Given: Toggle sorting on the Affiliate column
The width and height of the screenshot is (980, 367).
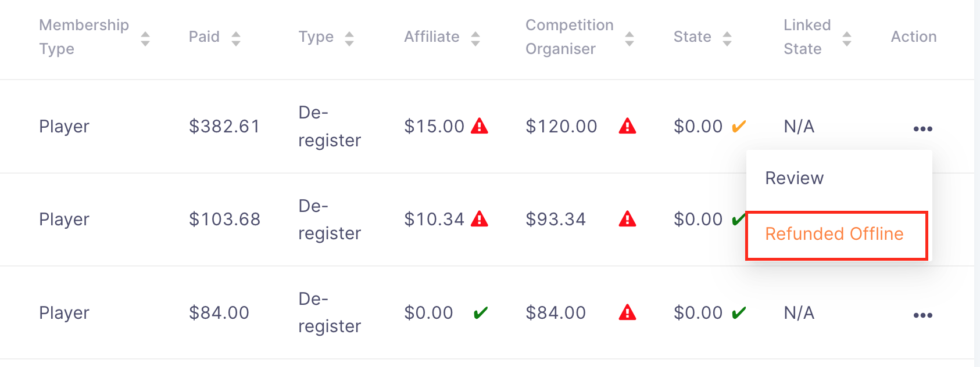Looking at the screenshot, I should point(475,39).
